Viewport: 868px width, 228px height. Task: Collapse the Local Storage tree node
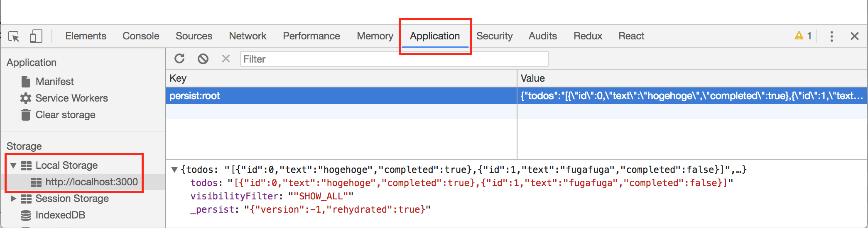tap(13, 165)
